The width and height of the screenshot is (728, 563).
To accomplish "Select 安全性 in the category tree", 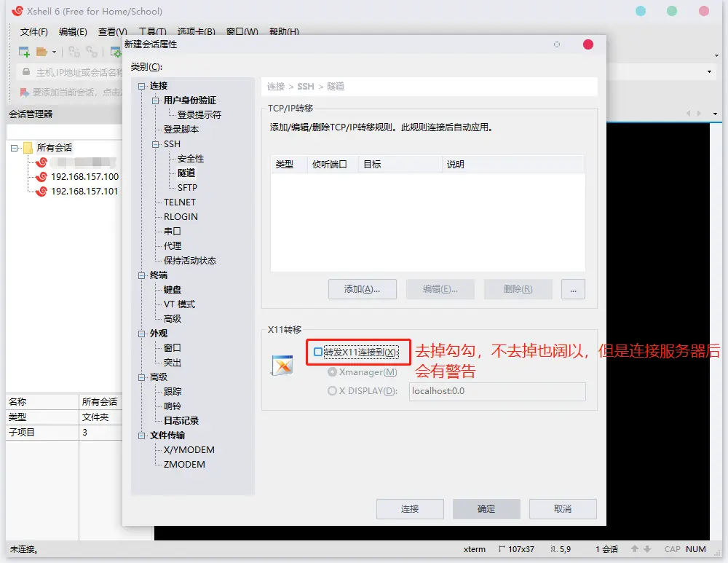I will pos(190,158).
